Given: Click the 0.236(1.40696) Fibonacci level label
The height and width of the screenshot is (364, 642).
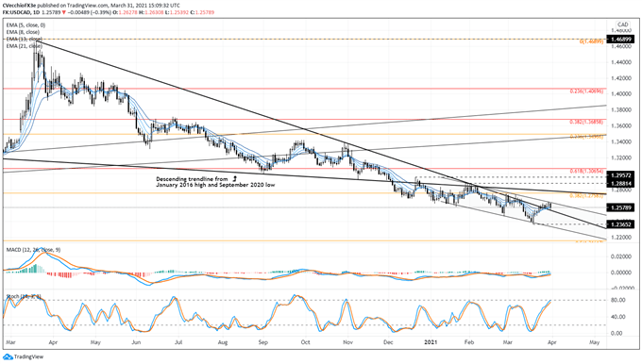Looking at the screenshot, I should (x=586, y=91).
